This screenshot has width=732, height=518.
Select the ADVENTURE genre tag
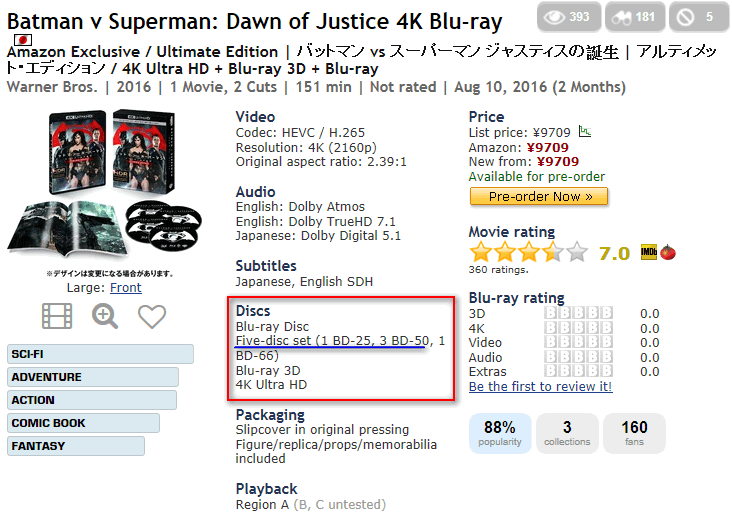point(93,377)
